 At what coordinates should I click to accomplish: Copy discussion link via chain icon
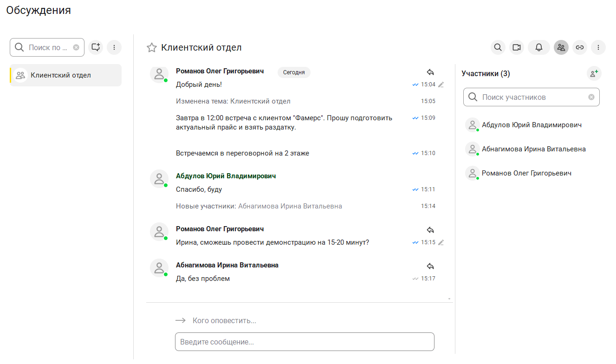click(579, 47)
